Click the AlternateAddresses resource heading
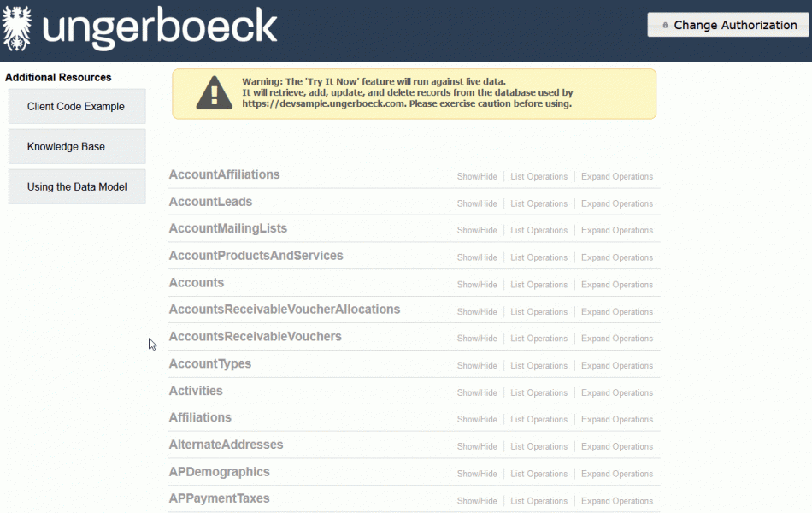This screenshot has height=513, width=812. pyautogui.click(x=226, y=445)
